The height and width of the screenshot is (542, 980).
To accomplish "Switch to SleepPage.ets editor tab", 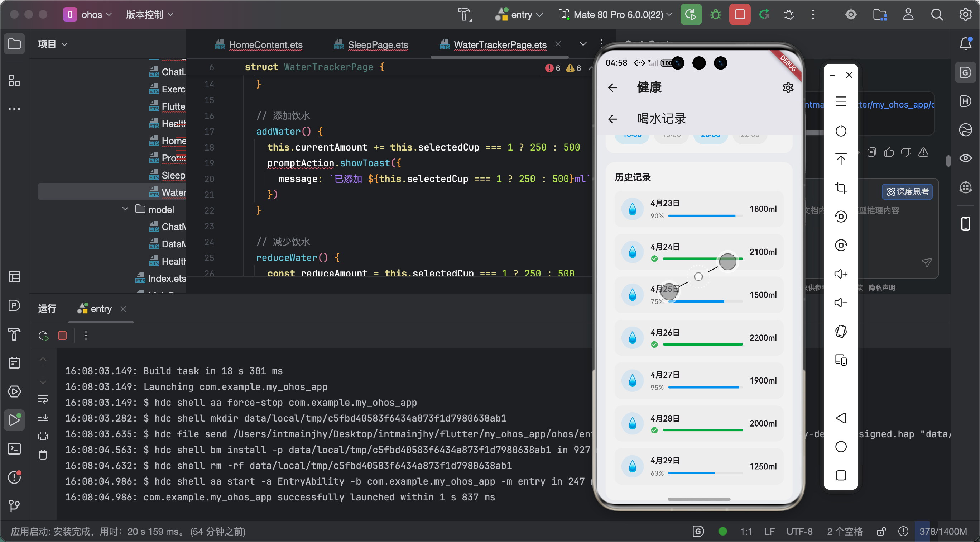I will pyautogui.click(x=378, y=45).
